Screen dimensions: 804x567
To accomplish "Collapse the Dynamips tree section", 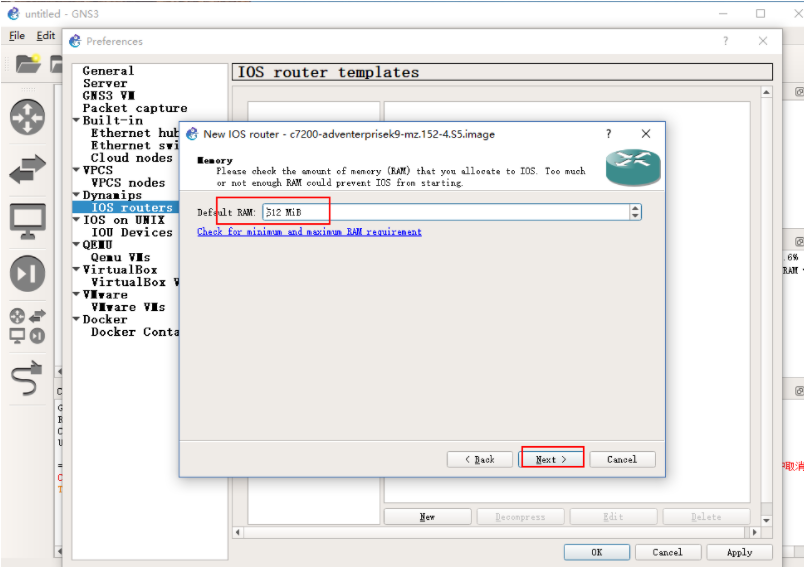I will (x=76, y=195).
